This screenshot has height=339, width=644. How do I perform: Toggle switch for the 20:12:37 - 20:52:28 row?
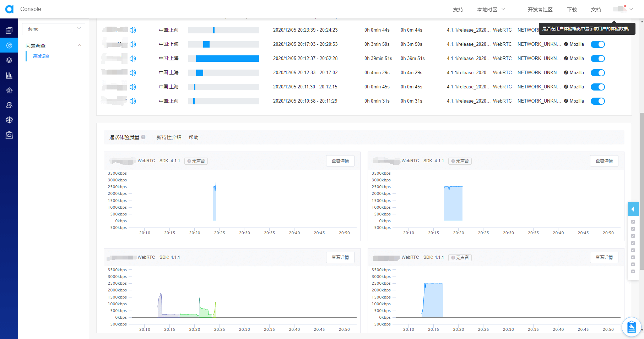598,59
